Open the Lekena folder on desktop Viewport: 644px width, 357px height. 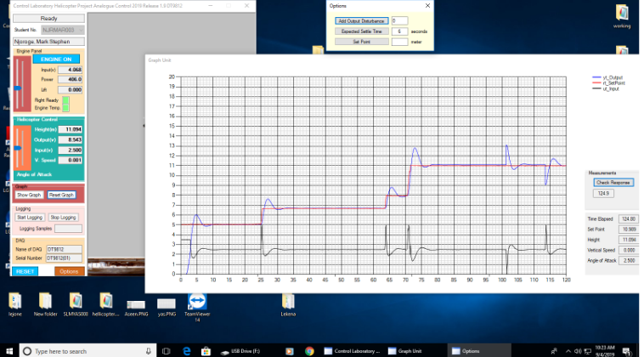click(289, 303)
